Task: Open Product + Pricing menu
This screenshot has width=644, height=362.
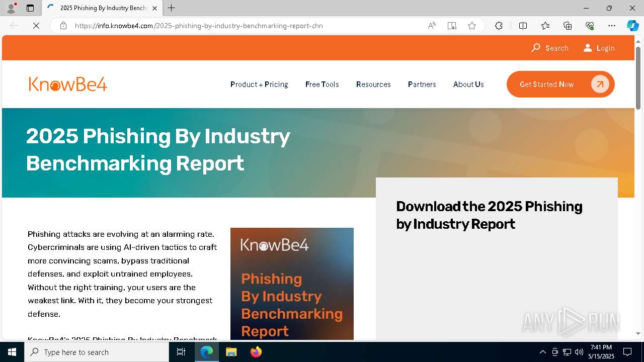Action: point(259,84)
